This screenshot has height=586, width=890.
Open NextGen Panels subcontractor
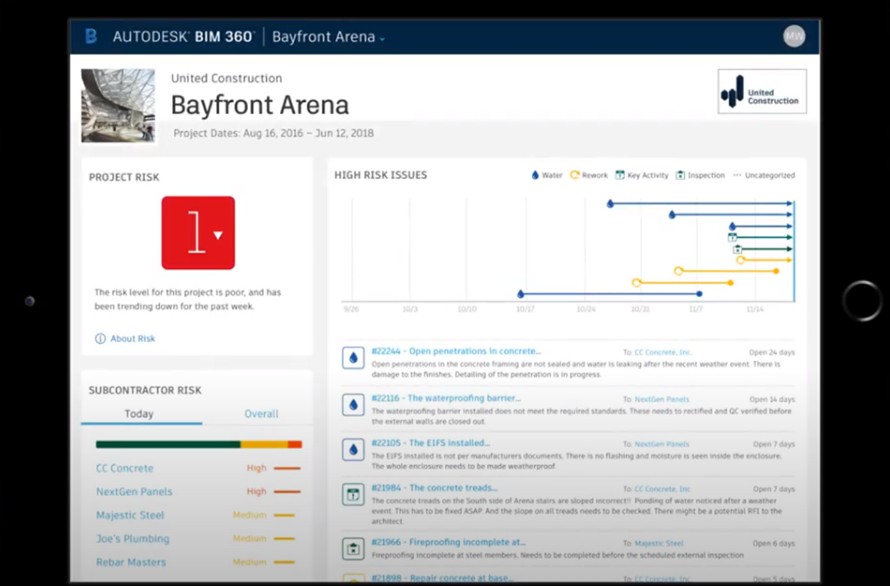point(134,492)
